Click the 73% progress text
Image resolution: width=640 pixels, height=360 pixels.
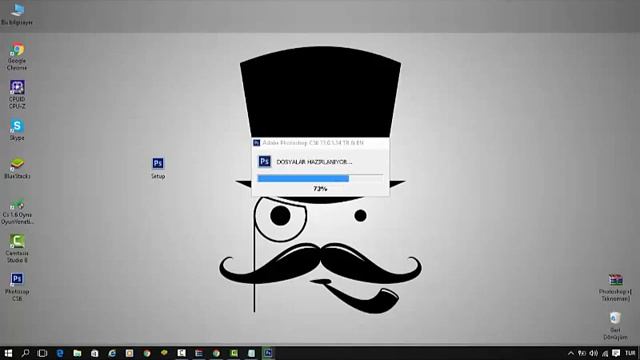coord(320,189)
